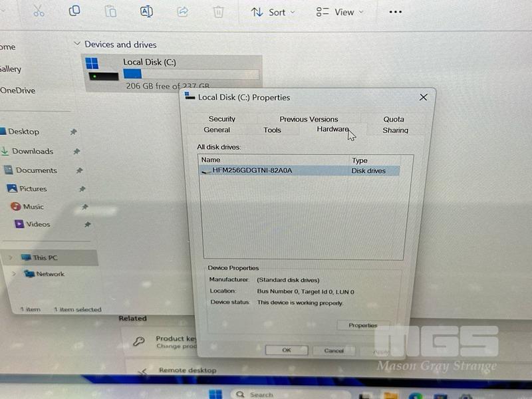Switch to the Security tab
Viewport: 532px width, 399px height.
point(222,119)
